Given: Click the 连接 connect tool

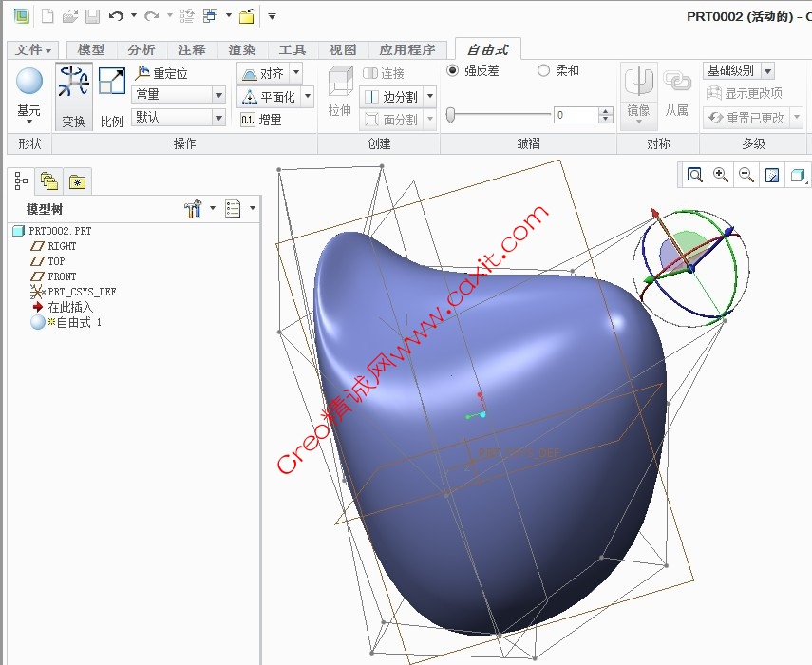Looking at the screenshot, I should (384, 73).
